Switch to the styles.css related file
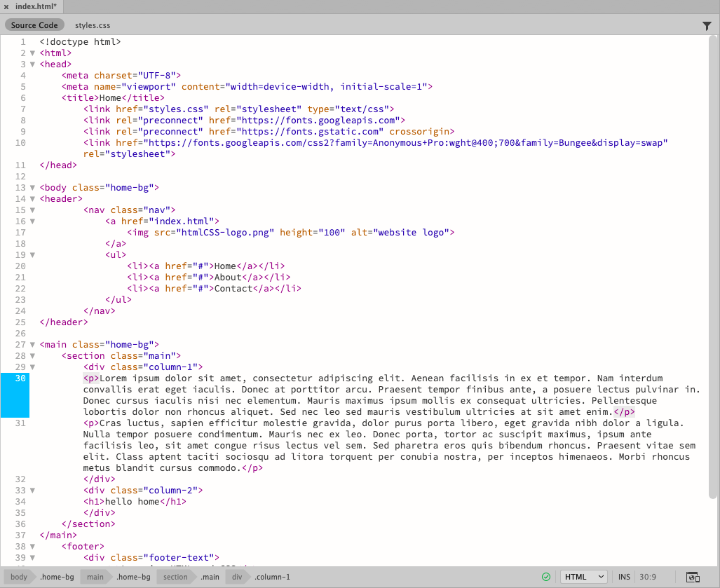The height and width of the screenshot is (588, 720). coord(93,25)
